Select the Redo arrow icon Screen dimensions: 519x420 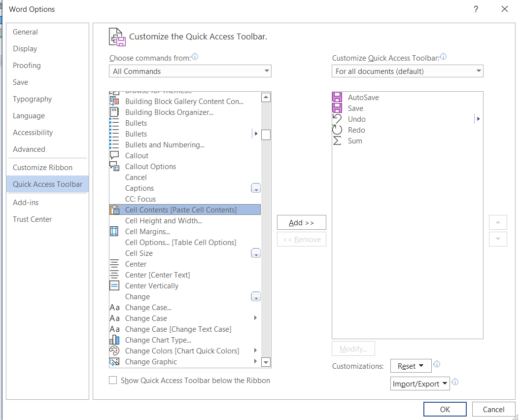(337, 130)
